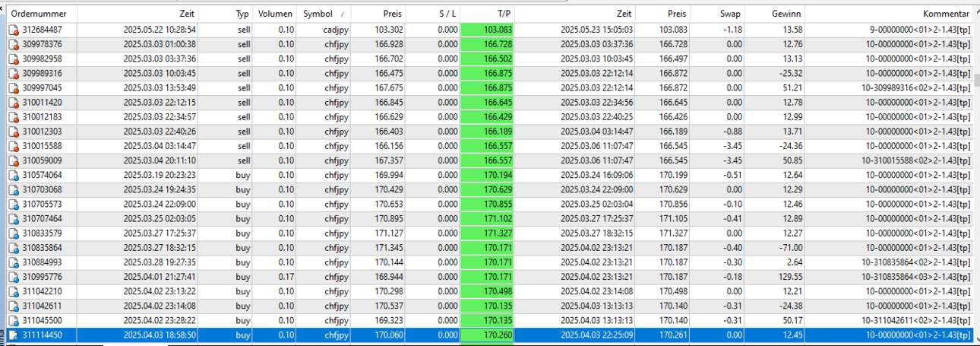Select the Swap value -1.18
Image resolution: width=980 pixels, height=346 pixels.
[732, 30]
